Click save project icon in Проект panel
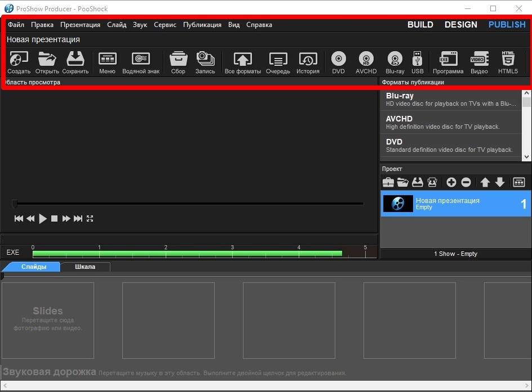The height and width of the screenshot is (392, 532). (x=417, y=182)
